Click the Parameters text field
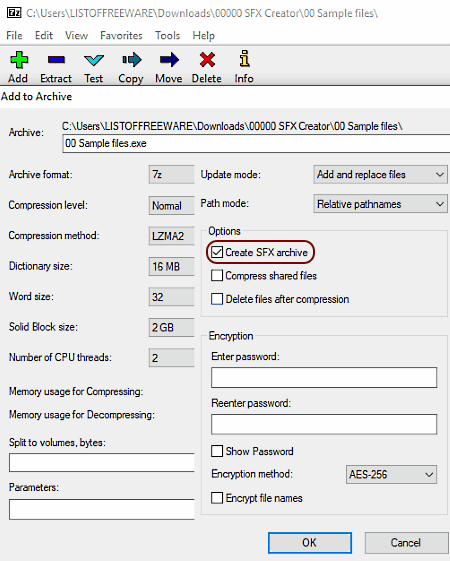 click(102, 509)
